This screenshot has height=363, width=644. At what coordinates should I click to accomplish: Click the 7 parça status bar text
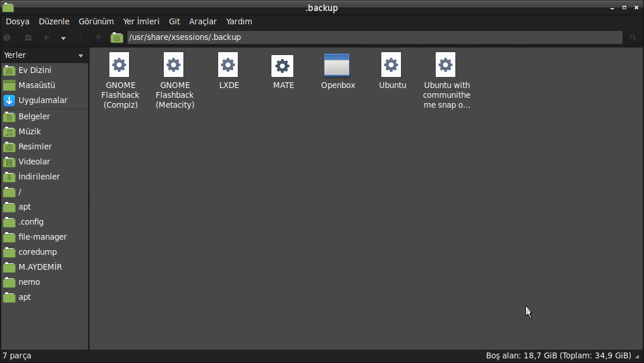coord(17,355)
